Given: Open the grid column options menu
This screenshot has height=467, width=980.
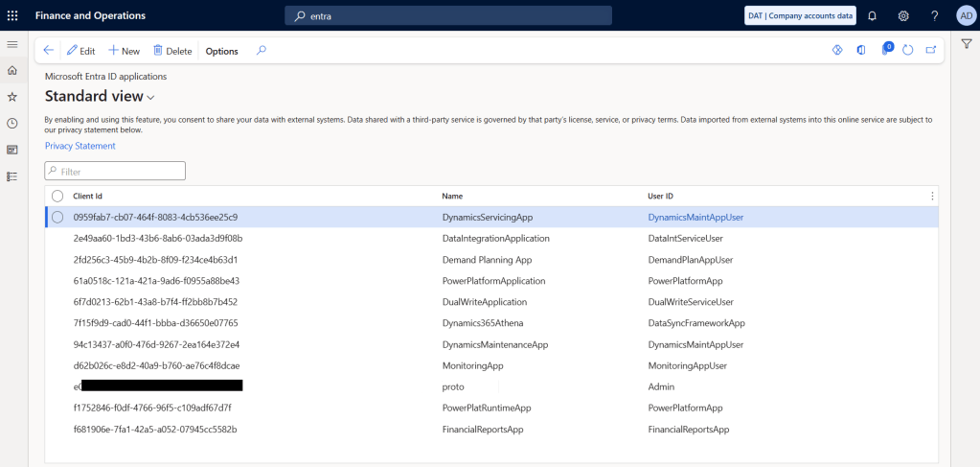Looking at the screenshot, I should pyautogui.click(x=932, y=196).
